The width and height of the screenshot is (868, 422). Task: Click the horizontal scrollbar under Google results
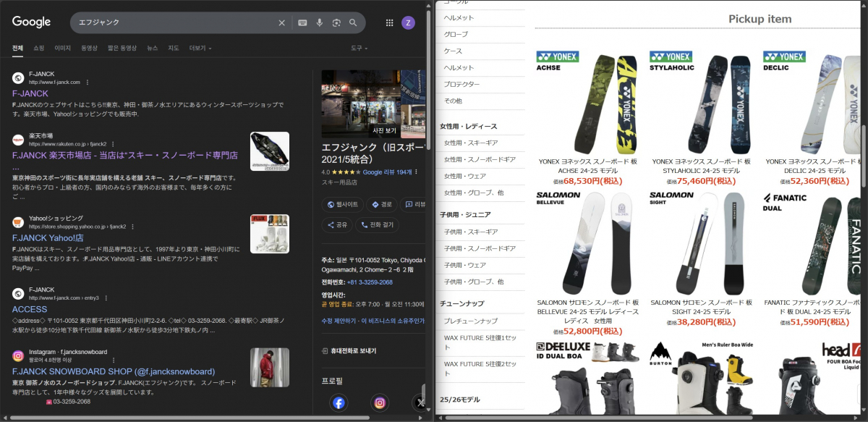(188, 418)
